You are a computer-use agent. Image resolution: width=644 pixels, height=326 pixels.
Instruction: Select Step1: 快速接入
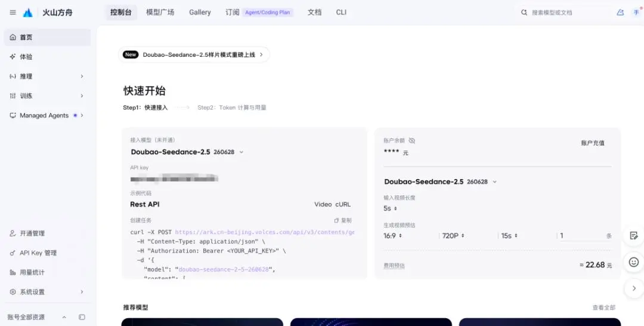click(x=145, y=107)
